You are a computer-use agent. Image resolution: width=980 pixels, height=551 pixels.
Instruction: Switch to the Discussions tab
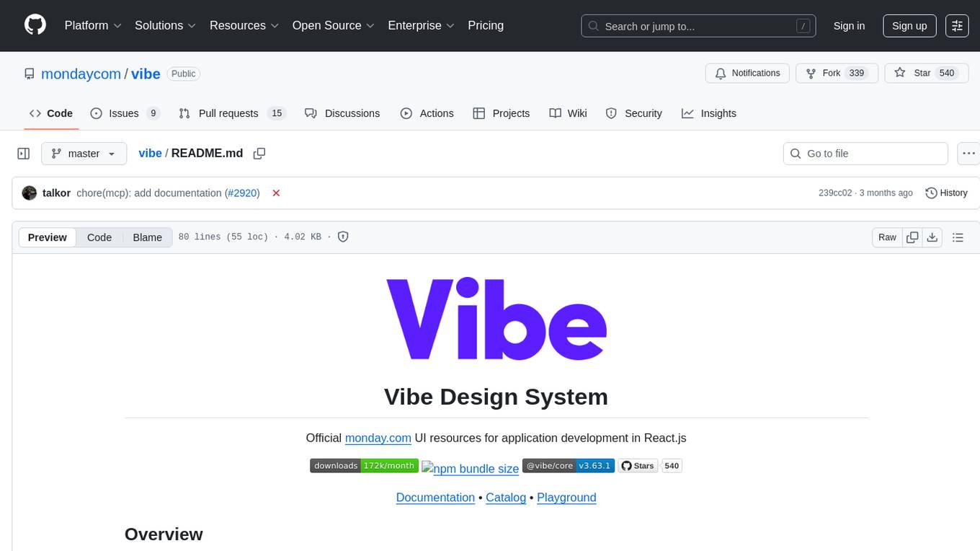pos(342,113)
